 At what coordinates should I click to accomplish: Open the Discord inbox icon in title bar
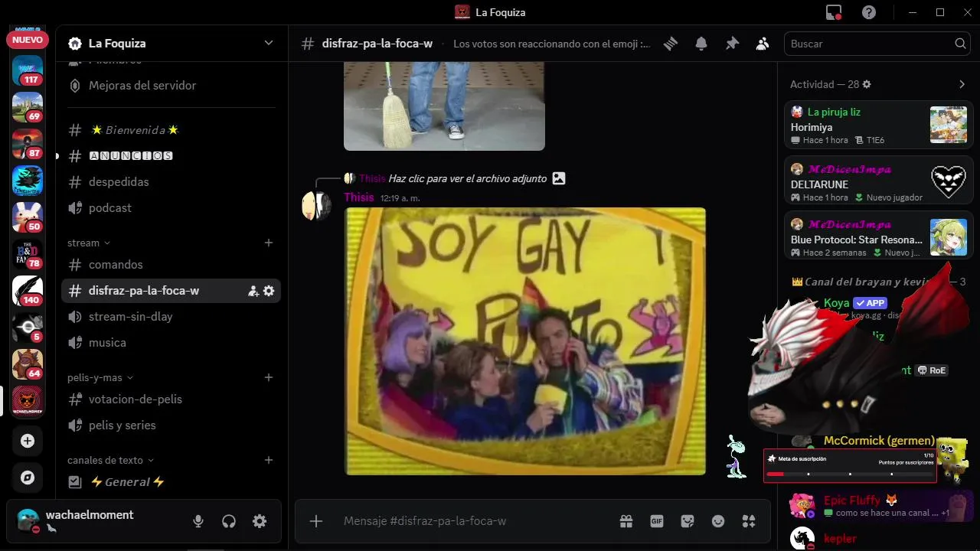[x=834, y=12]
